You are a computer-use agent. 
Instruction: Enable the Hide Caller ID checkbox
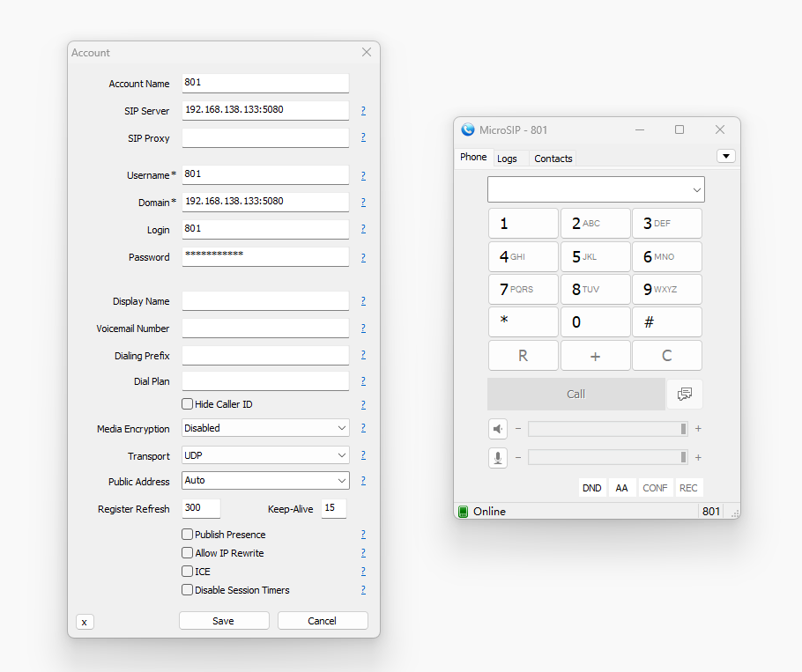188,404
